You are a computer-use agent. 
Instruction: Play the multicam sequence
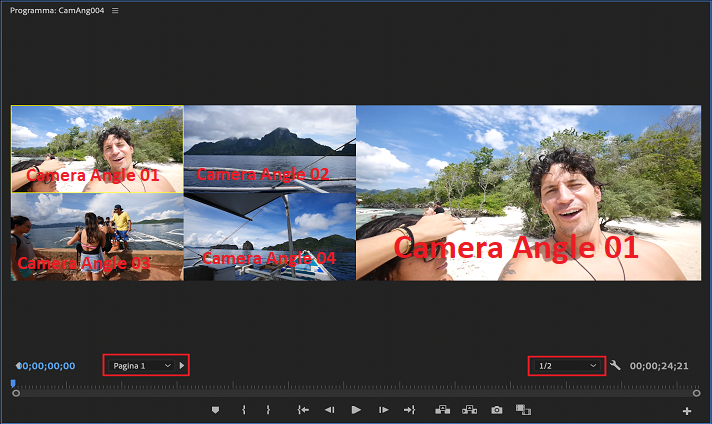pyautogui.click(x=356, y=410)
